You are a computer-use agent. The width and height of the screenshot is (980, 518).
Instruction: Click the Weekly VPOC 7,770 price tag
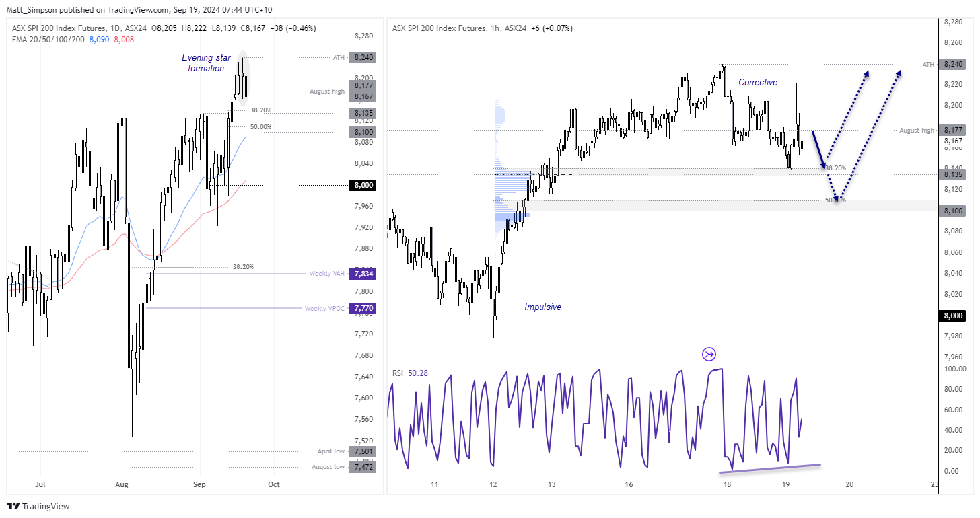point(364,308)
